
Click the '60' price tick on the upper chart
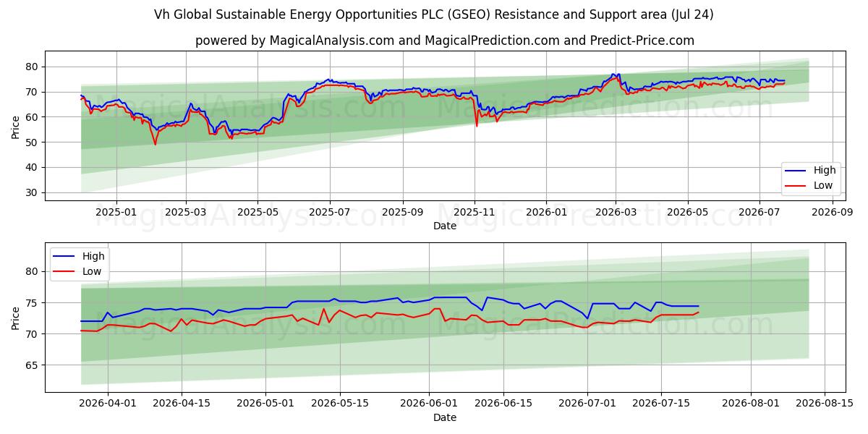click(x=33, y=116)
